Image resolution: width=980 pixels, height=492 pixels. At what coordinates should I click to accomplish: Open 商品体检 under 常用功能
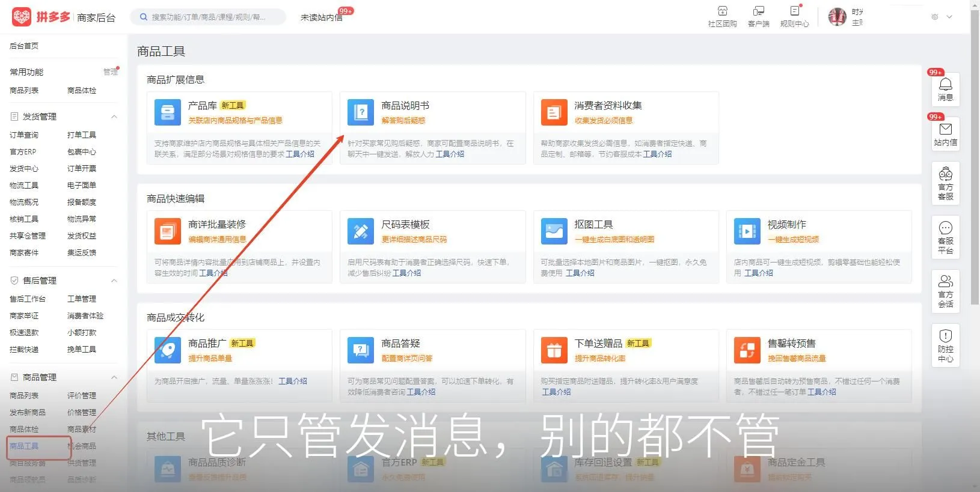click(82, 91)
